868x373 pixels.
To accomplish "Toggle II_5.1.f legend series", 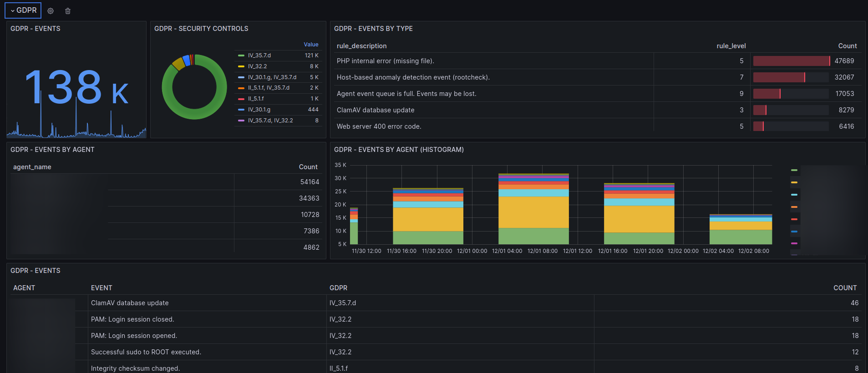I will coord(256,99).
